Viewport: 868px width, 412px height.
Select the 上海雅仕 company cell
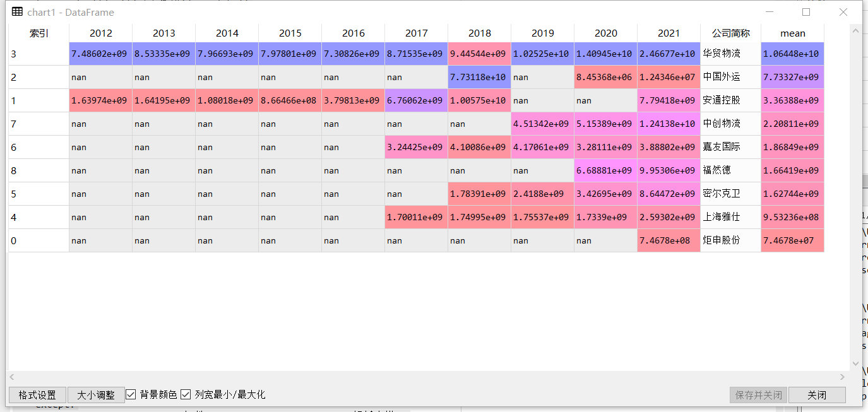pyautogui.click(x=731, y=217)
